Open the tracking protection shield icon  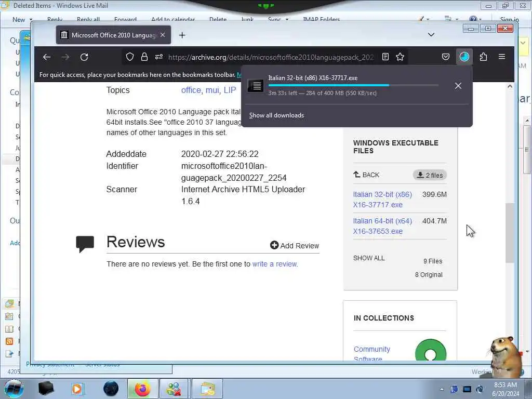tap(129, 57)
